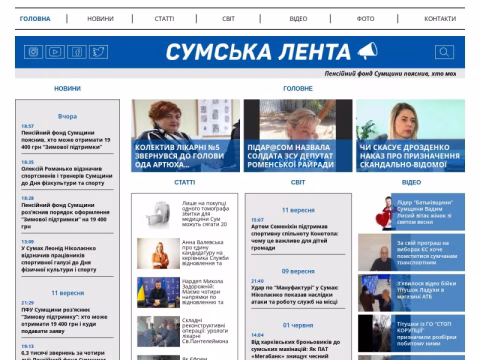The height and width of the screenshot is (360, 480).
Task: Open the СТАТТІ menu item
Action: pyautogui.click(x=164, y=19)
